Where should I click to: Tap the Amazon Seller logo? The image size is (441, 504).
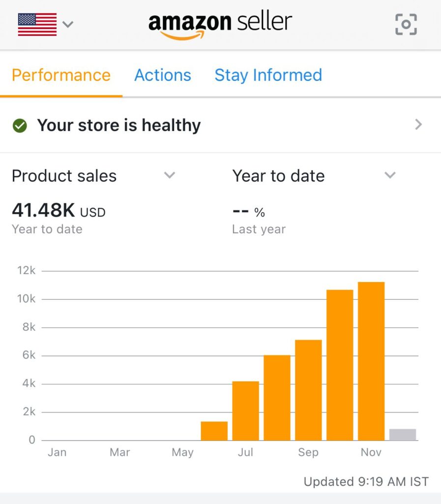(220, 25)
